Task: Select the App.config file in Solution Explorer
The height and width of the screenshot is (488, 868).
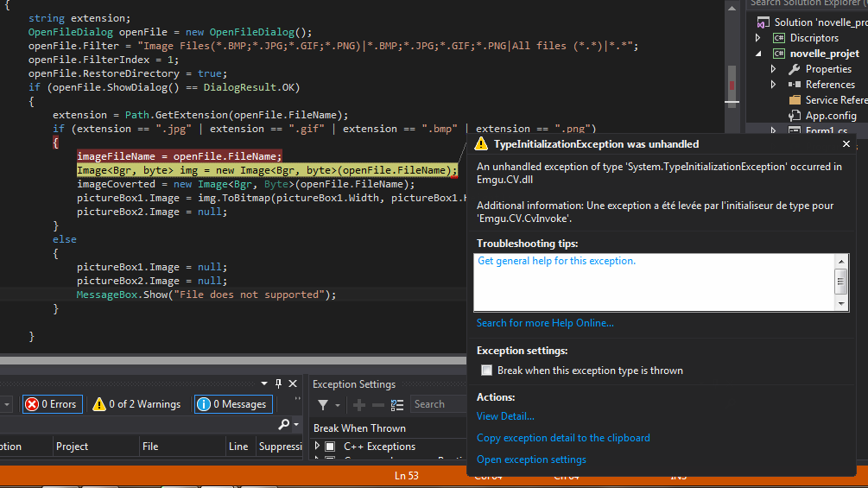Action: [x=830, y=116]
